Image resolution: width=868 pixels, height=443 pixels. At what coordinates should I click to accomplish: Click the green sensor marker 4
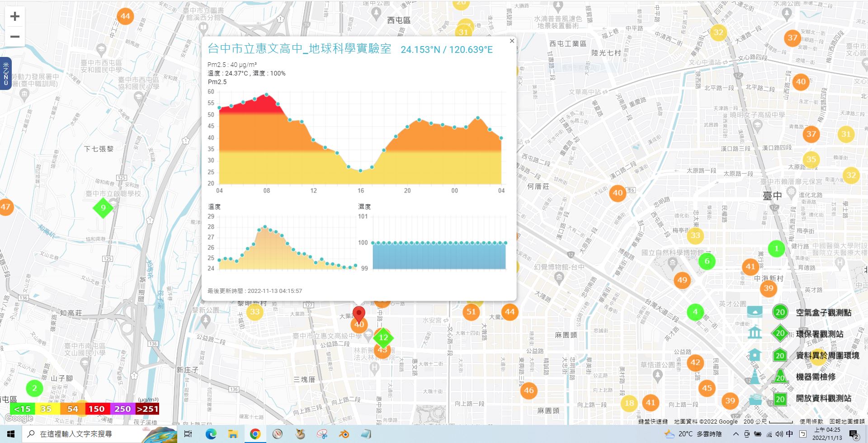(695, 311)
